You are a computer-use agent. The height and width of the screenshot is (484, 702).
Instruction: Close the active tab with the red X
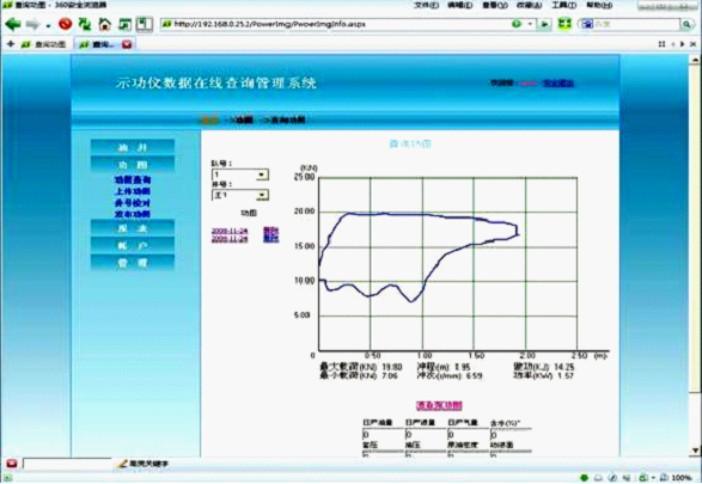(127, 44)
